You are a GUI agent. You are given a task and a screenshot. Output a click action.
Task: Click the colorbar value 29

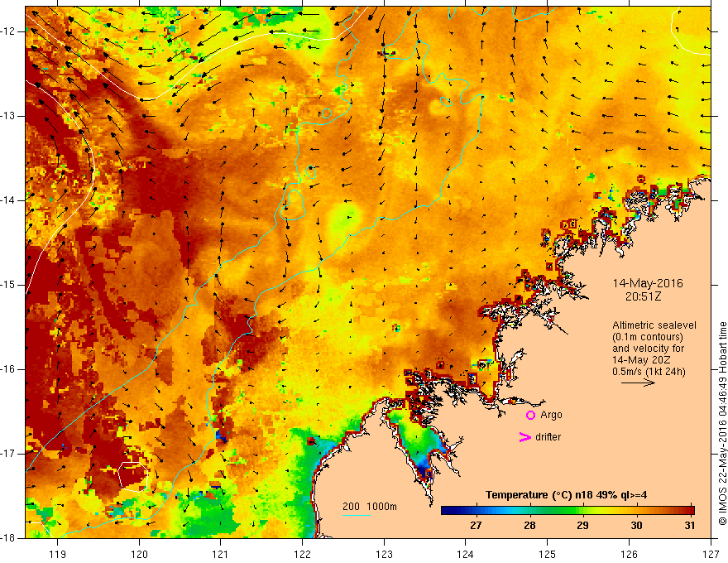pos(582,526)
